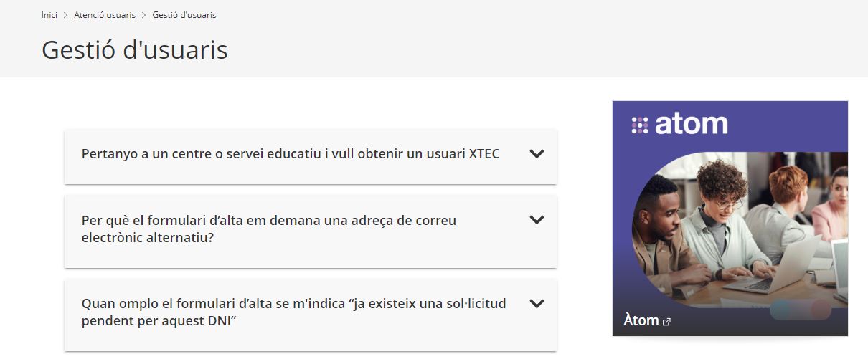This screenshot has width=868, height=359.
Task: Expand the alternative email address question arrow
Action: [537, 220]
